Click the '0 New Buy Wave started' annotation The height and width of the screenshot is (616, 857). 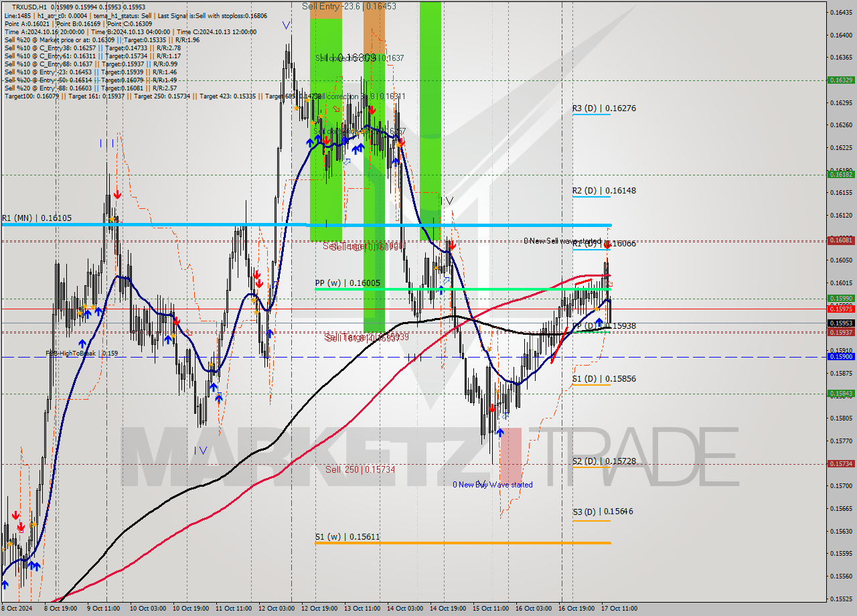[x=493, y=485]
